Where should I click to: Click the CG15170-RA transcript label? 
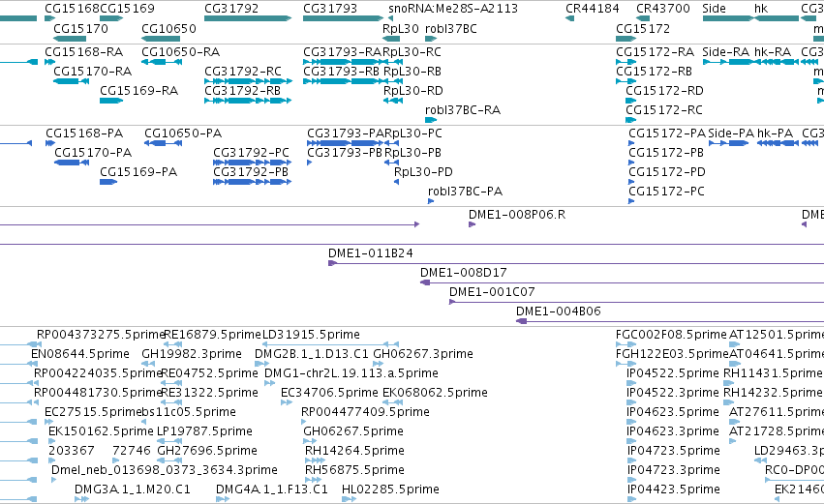(93, 71)
